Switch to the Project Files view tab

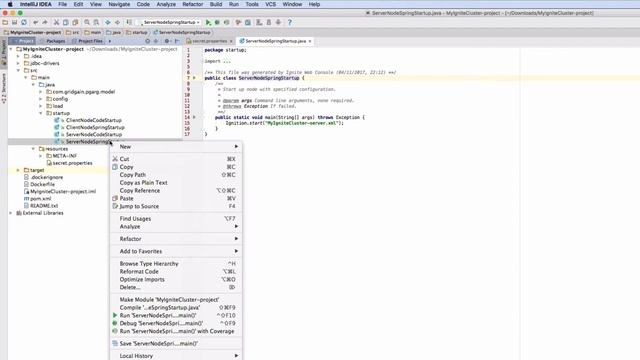click(x=88, y=41)
